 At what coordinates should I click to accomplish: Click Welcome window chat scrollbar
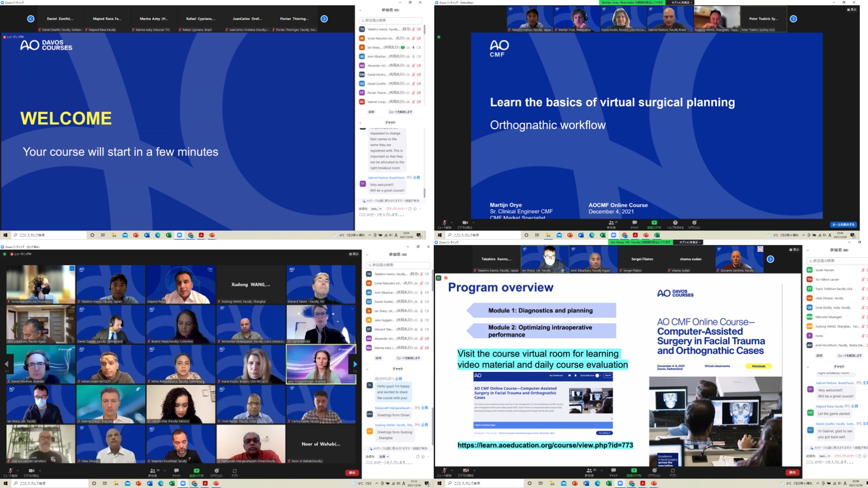[424, 192]
